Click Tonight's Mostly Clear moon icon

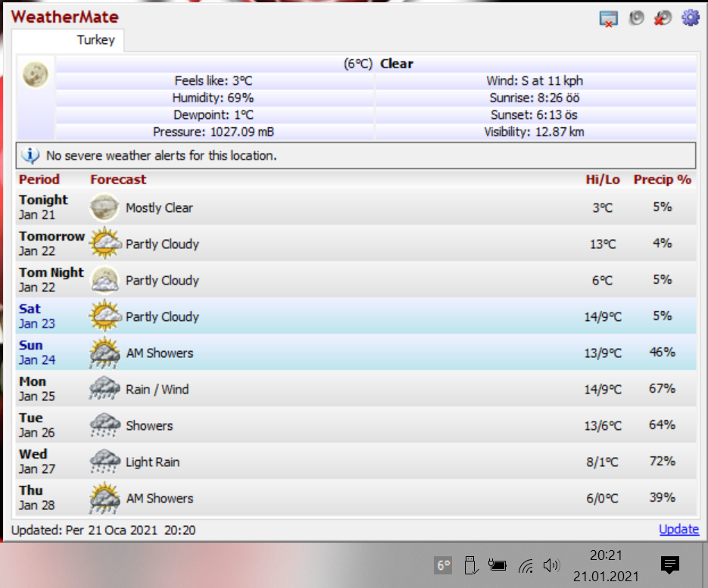click(104, 207)
